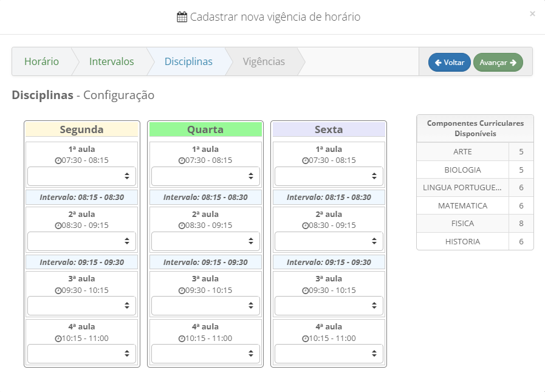Click Quarta Intervalo: 09:15 - 09:30 row
545x392 pixels.
tap(205, 263)
